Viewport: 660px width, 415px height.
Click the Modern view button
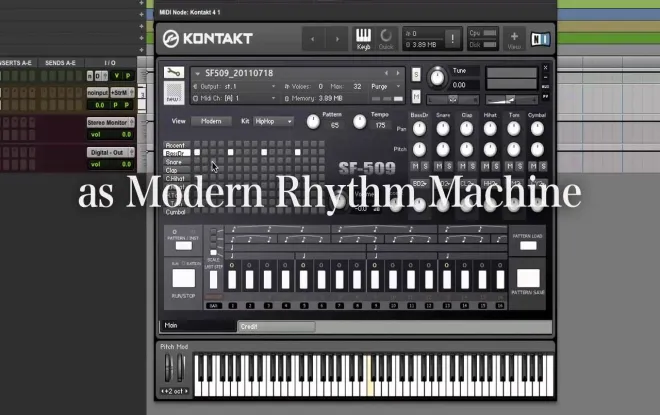click(x=211, y=121)
